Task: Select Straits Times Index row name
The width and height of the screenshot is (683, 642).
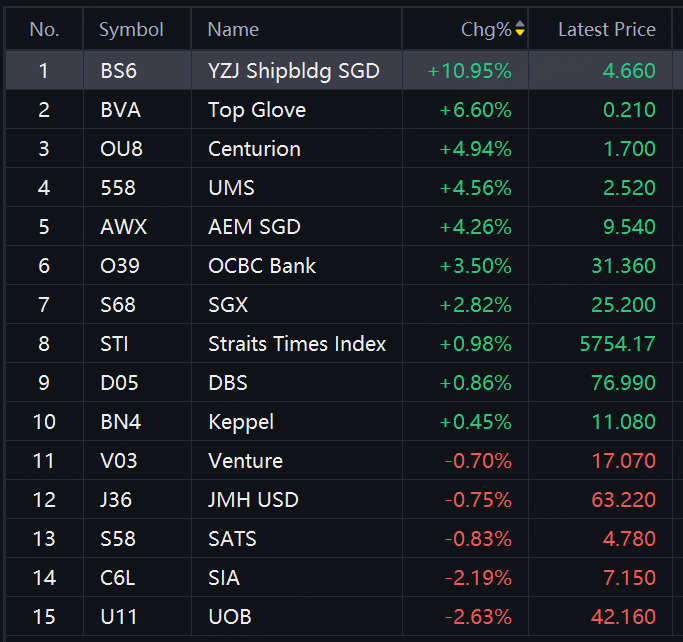Action: point(297,344)
